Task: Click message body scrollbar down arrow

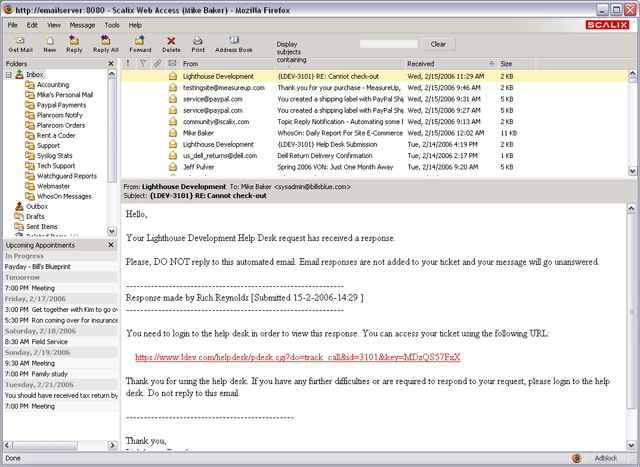Action: point(631,445)
